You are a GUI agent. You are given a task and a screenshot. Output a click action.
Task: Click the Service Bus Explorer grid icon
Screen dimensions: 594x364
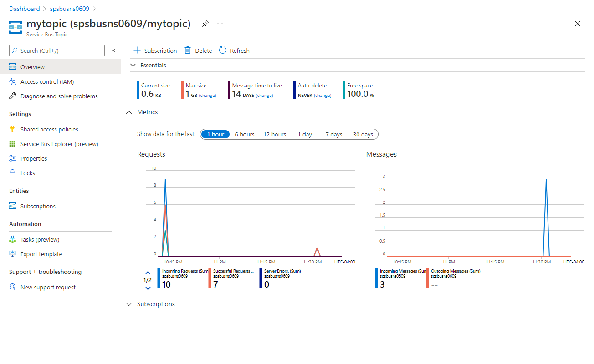tap(13, 144)
